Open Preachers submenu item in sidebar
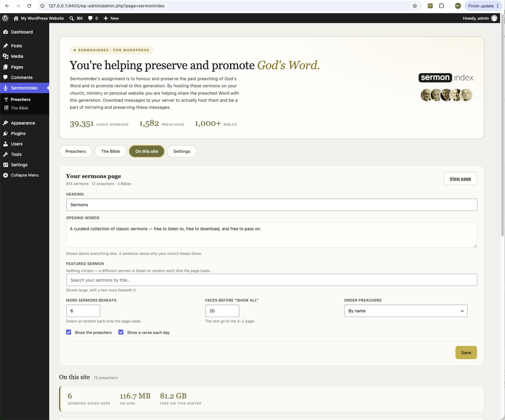Viewport: 505px width, 420px height. tap(21, 99)
